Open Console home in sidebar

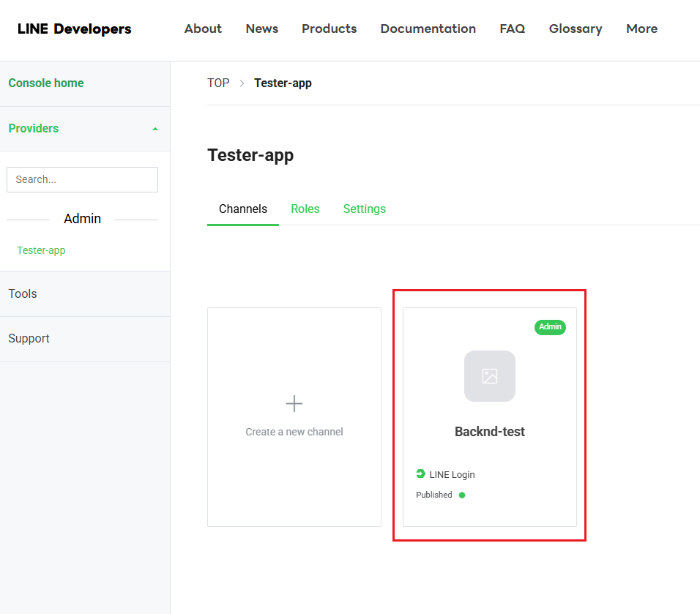coord(46,83)
